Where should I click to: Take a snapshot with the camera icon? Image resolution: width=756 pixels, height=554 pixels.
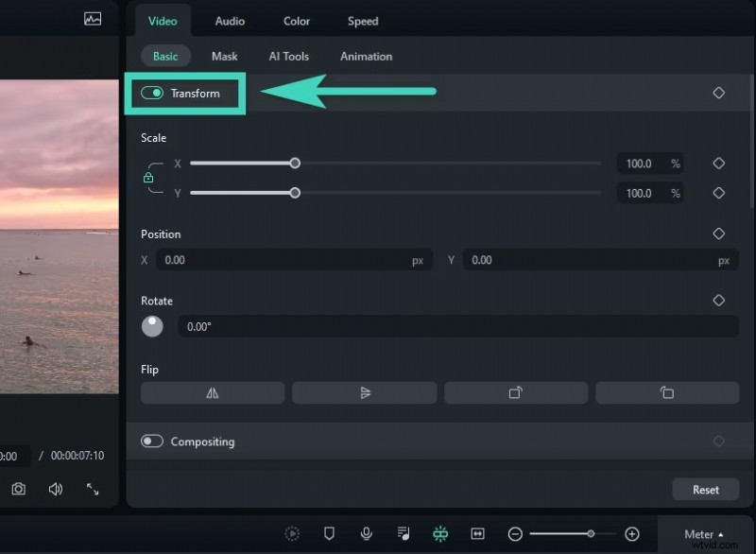pos(19,489)
